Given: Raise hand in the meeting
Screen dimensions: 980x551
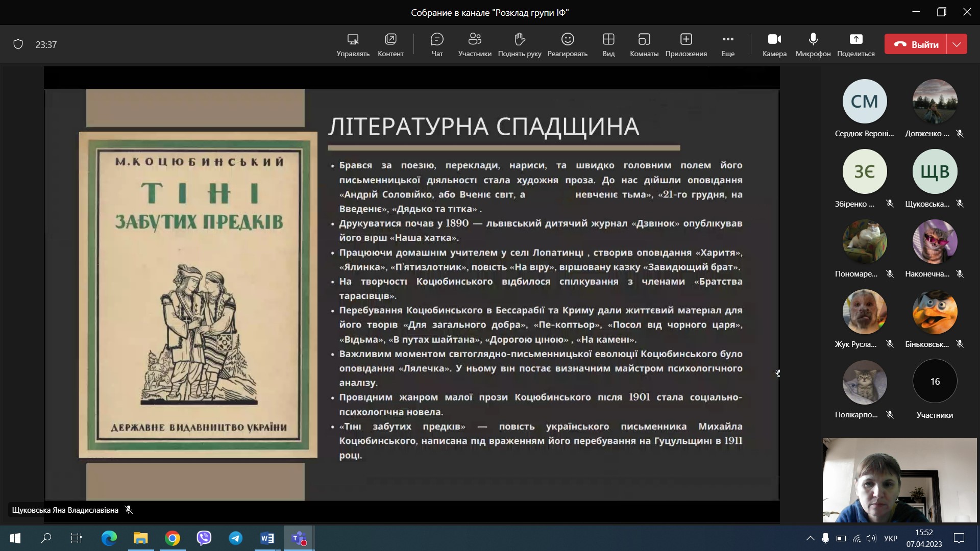Looking at the screenshot, I should click(519, 44).
